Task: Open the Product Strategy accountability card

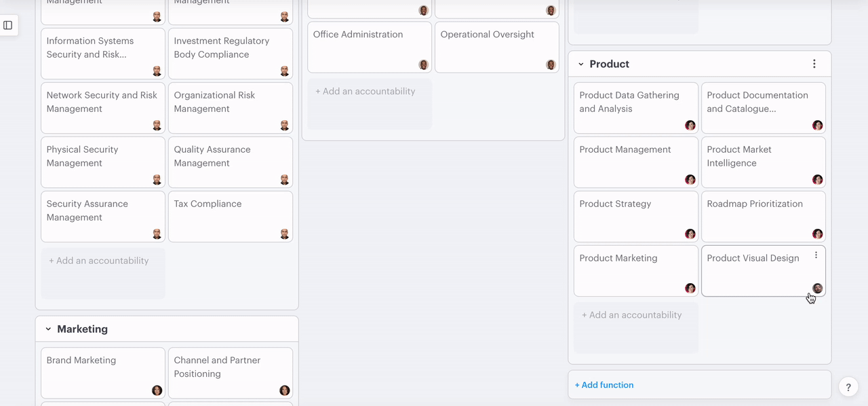Action: click(x=635, y=216)
